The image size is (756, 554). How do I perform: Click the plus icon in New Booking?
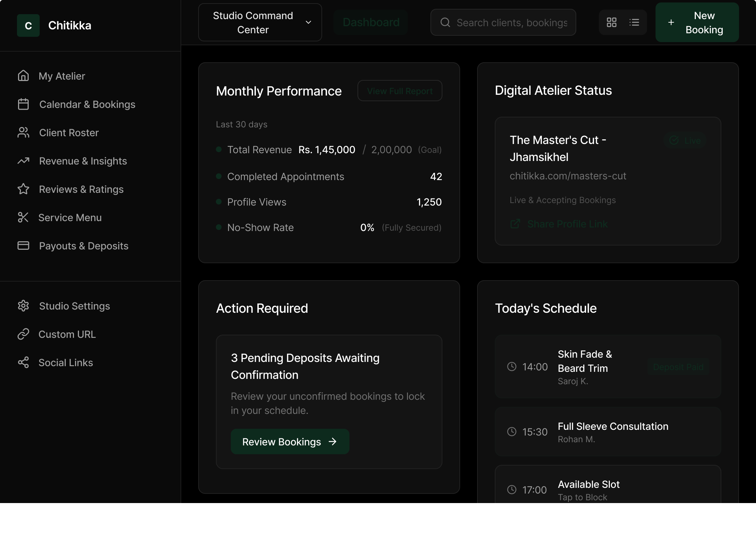(671, 22)
